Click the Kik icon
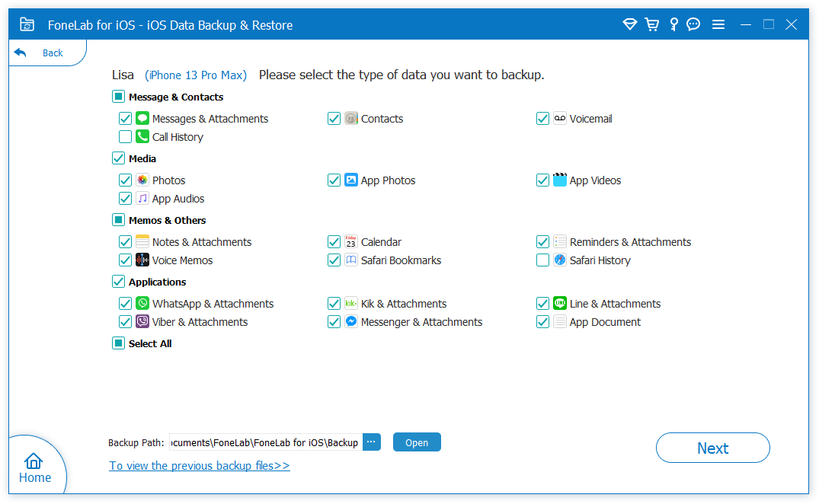This screenshot has width=819, height=504. coord(351,303)
